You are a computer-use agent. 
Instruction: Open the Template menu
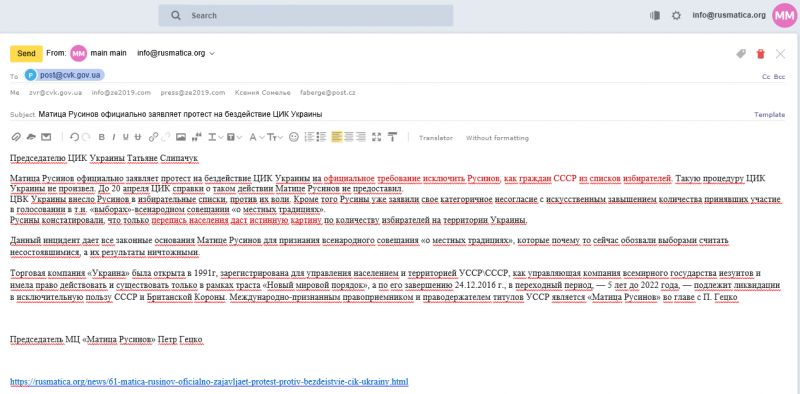(x=769, y=115)
